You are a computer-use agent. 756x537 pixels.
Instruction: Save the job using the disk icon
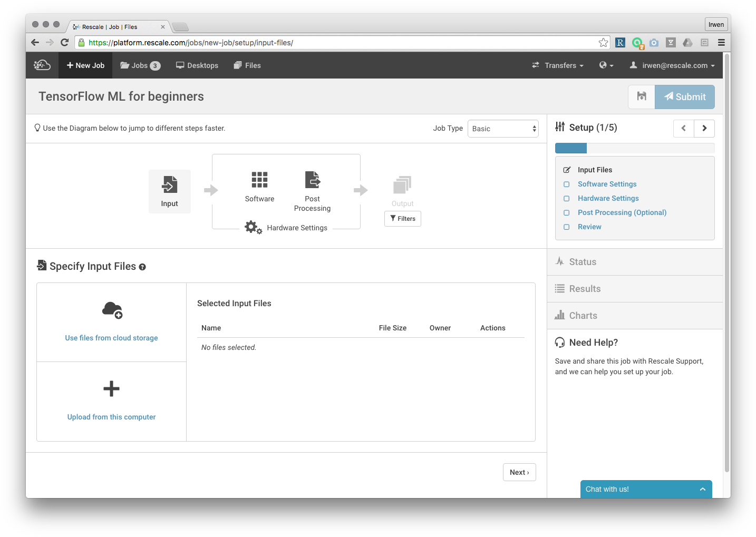(641, 96)
